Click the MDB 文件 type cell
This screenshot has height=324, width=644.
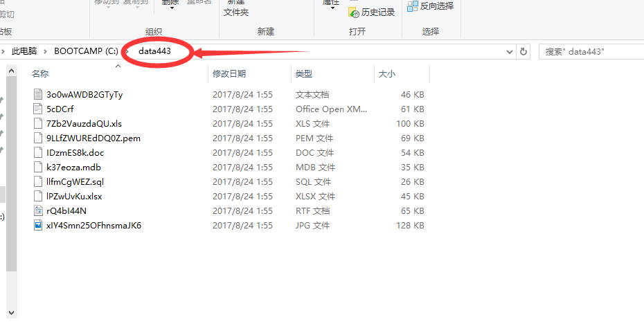(x=316, y=167)
